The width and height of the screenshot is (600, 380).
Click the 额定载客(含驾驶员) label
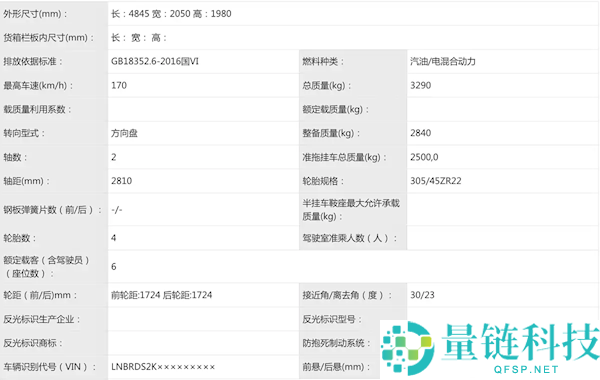(x=46, y=267)
